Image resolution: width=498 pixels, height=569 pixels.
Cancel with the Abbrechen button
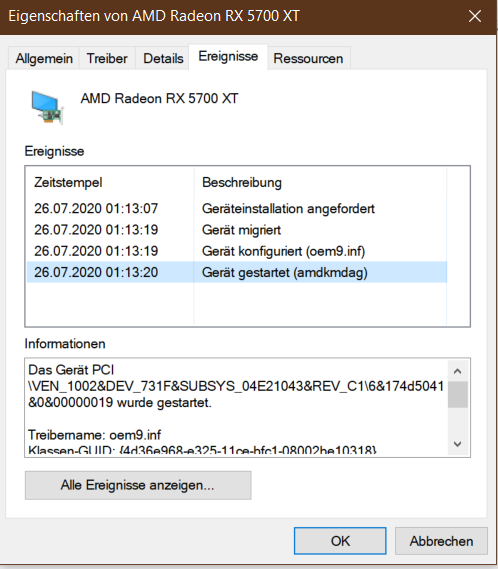441,541
